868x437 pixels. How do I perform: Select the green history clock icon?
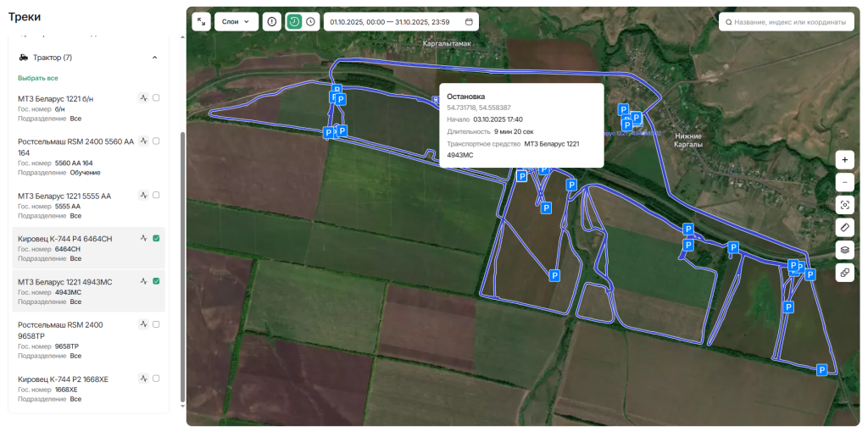294,21
